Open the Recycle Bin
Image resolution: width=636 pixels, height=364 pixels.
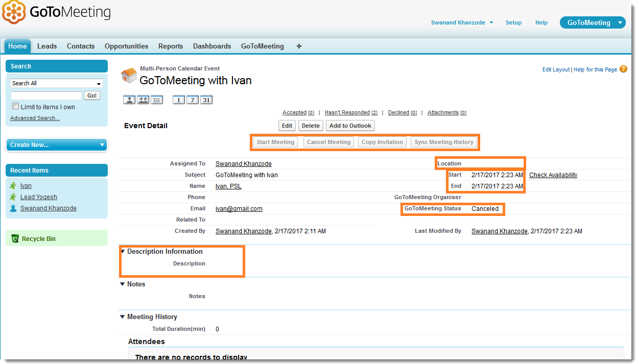point(38,239)
